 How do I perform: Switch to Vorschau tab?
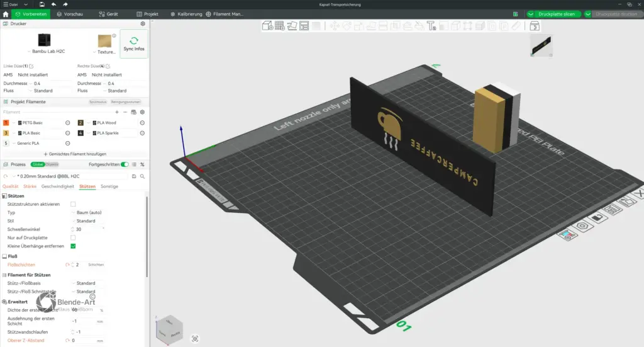(70, 14)
